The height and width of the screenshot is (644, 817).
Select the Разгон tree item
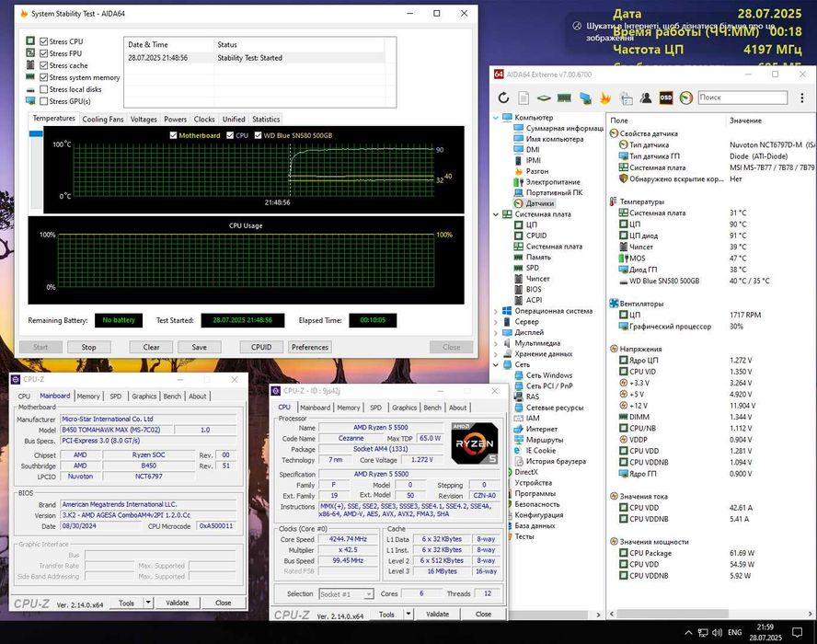click(x=536, y=171)
